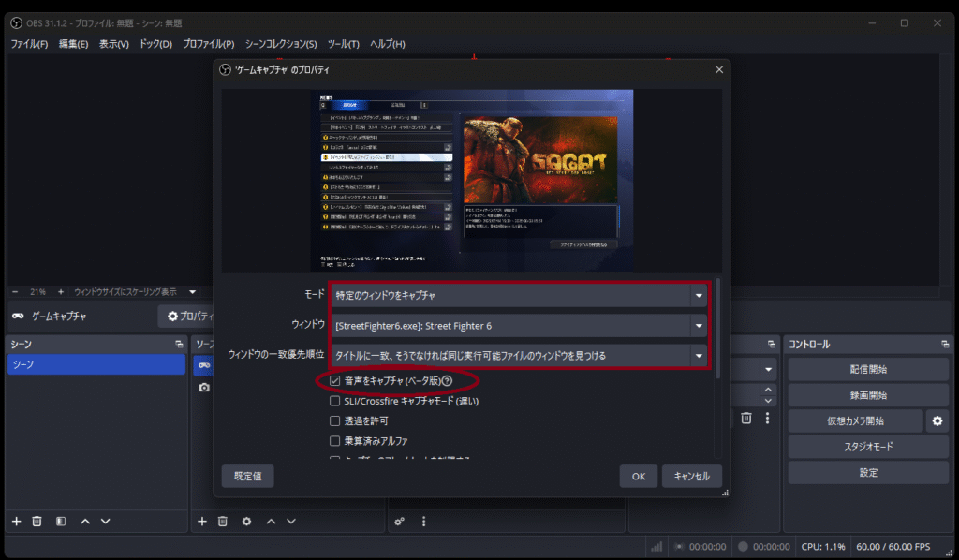Zoom out preview with minus icon
The height and width of the screenshot is (560, 959).
[x=15, y=292]
